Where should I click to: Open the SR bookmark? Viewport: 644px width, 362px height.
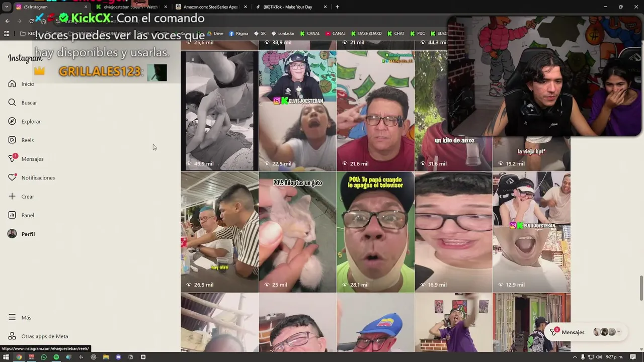coord(260,34)
